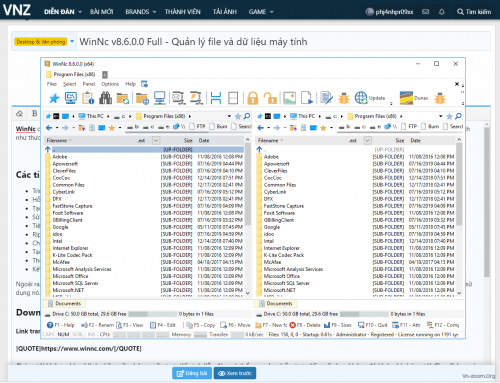
Task: Click the edit document pencil icon
Action: [326, 98]
